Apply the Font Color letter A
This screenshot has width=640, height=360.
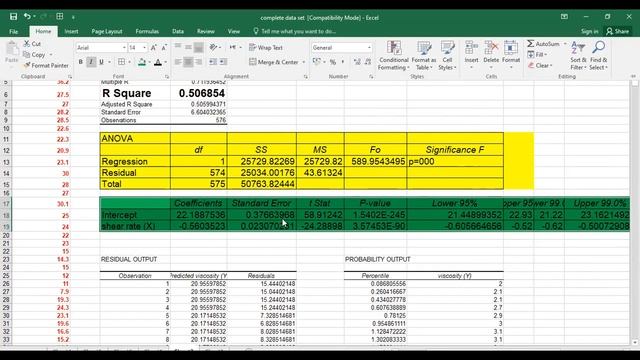coord(158,62)
